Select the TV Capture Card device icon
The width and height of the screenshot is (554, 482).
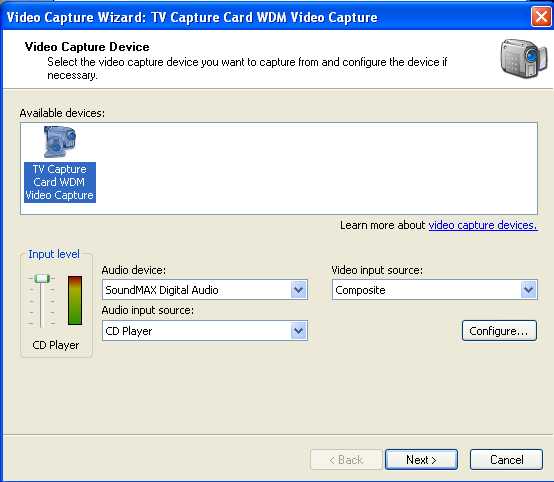click(59, 142)
